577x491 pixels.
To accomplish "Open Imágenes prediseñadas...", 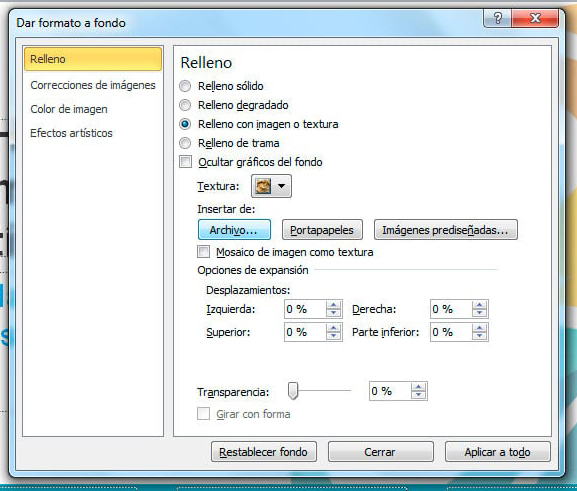I will click(446, 230).
